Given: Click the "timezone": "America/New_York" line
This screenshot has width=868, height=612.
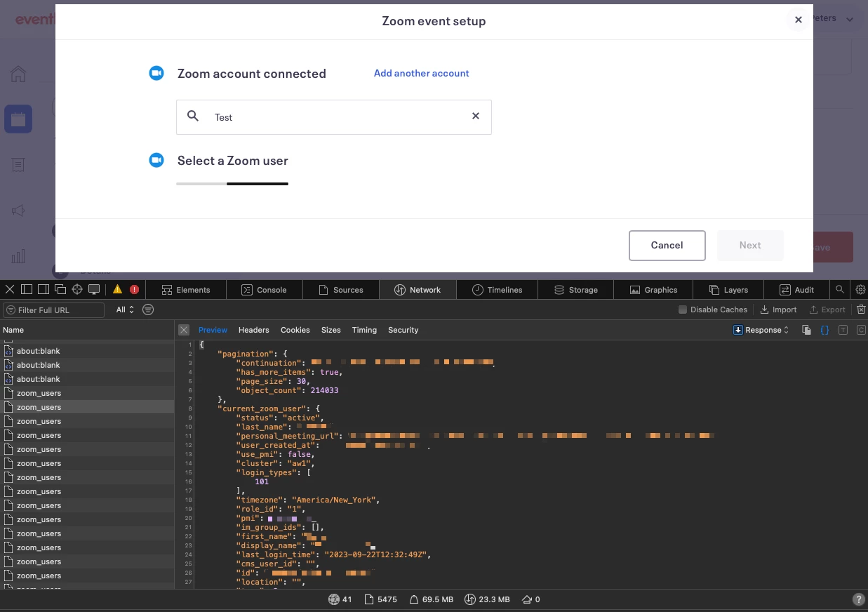Looking at the screenshot, I should tap(307, 500).
